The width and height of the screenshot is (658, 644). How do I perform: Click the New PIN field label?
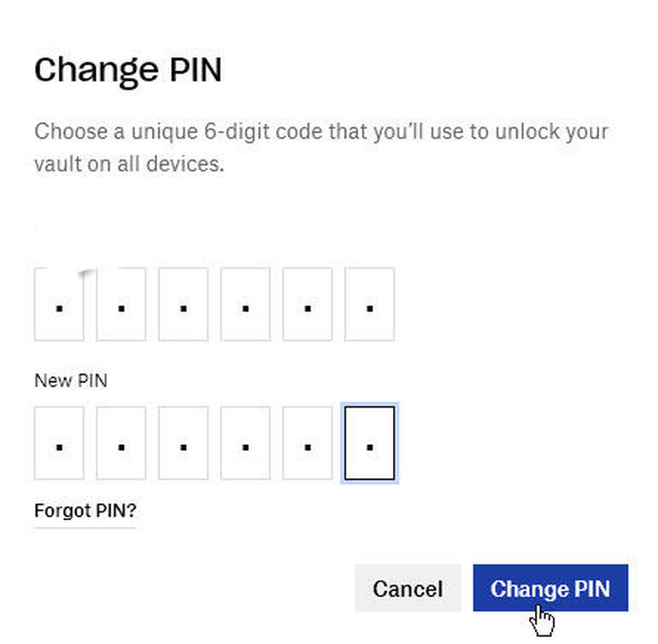(x=71, y=380)
